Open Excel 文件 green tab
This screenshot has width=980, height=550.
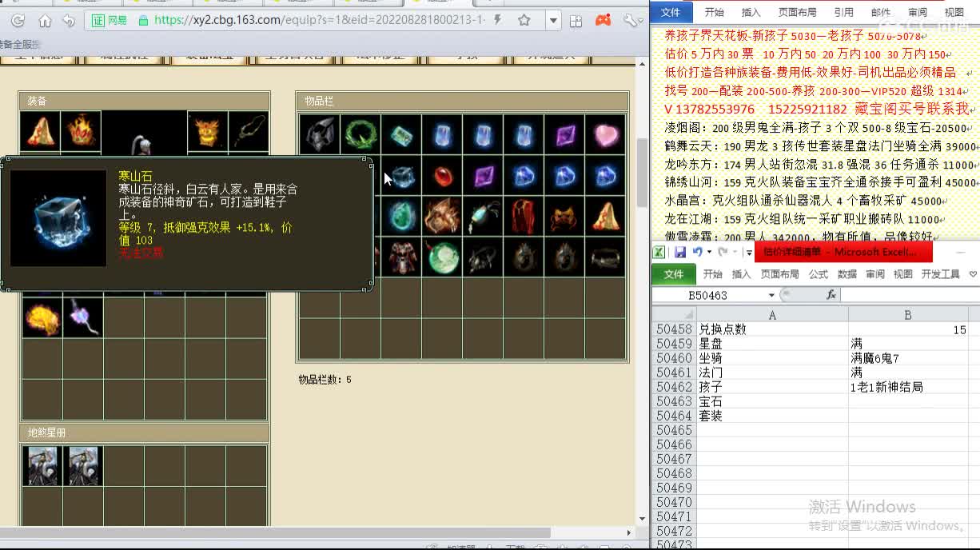674,274
